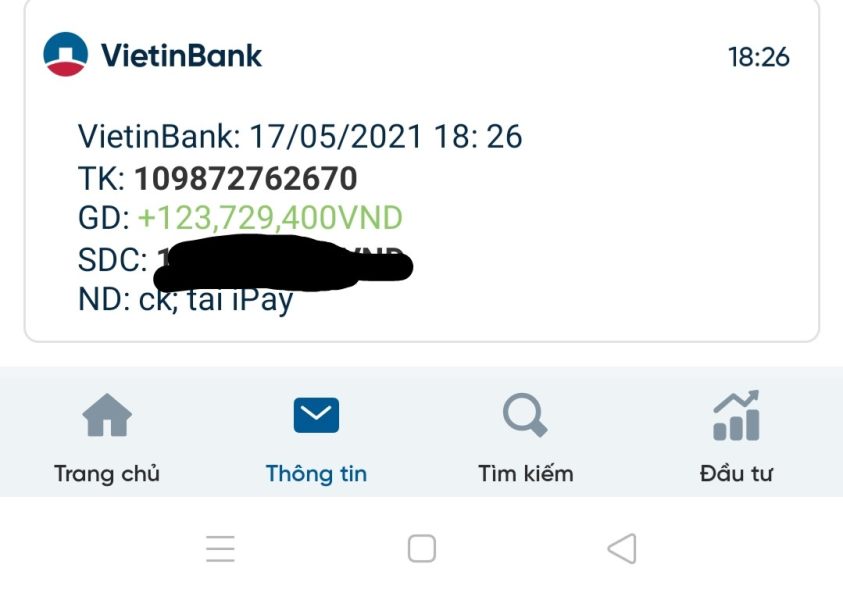843x600 pixels.
Task: Tap the Android recent apps menu icon
Action: point(220,549)
